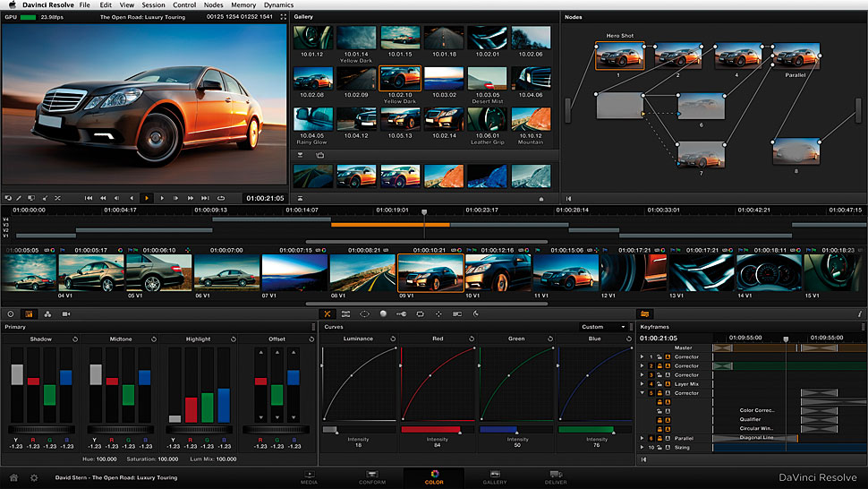Open the Nodes menu
The height and width of the screenshot is (489, 868).
[213, 5]
